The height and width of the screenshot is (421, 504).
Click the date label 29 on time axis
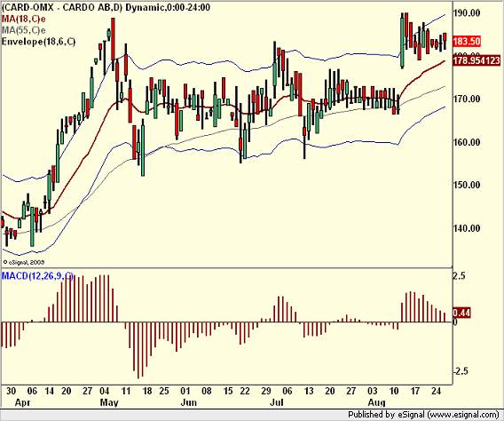coord(266,391)
